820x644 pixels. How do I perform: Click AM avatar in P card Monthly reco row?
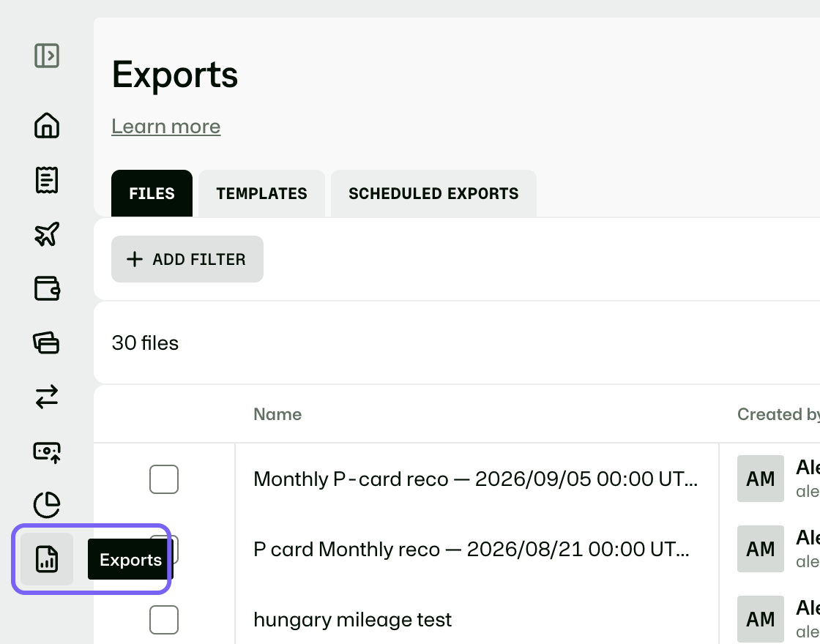[761, 549]
